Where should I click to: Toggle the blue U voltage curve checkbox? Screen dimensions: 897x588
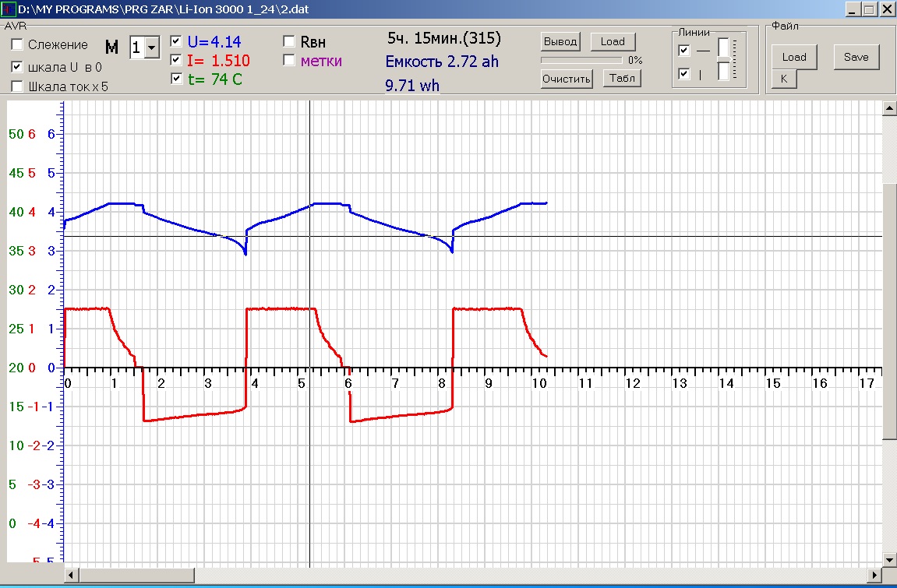176,41
